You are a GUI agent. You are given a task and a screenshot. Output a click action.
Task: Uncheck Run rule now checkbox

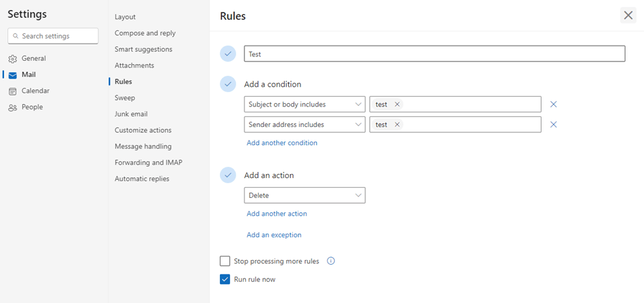click(x=225, y=279)
